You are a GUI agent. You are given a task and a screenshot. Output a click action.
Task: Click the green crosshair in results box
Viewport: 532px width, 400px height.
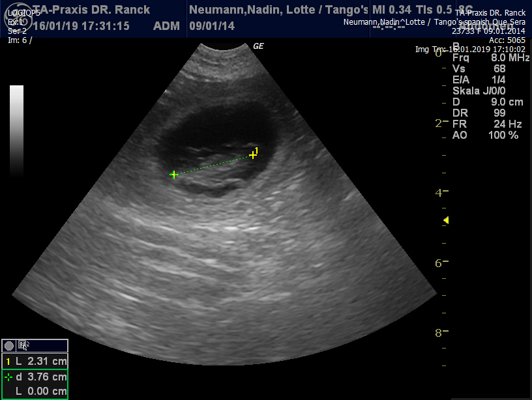click(8, 377)
